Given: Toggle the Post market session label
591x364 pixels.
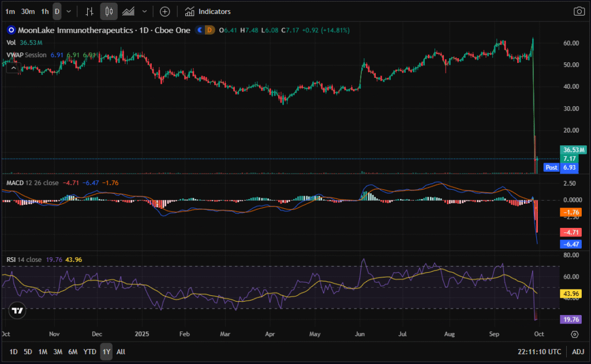Looking at the screenshot, I should click(x=552, y=167).
